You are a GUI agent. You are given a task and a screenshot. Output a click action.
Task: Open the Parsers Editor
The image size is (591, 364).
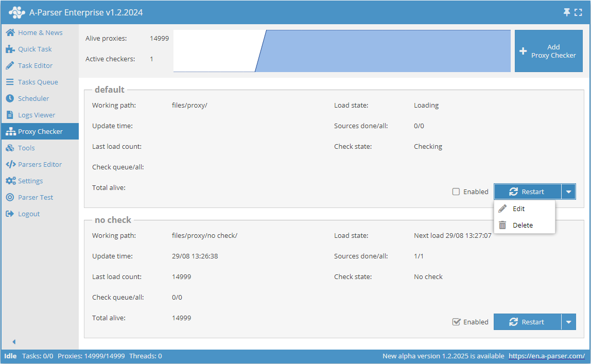click(38, 164)
